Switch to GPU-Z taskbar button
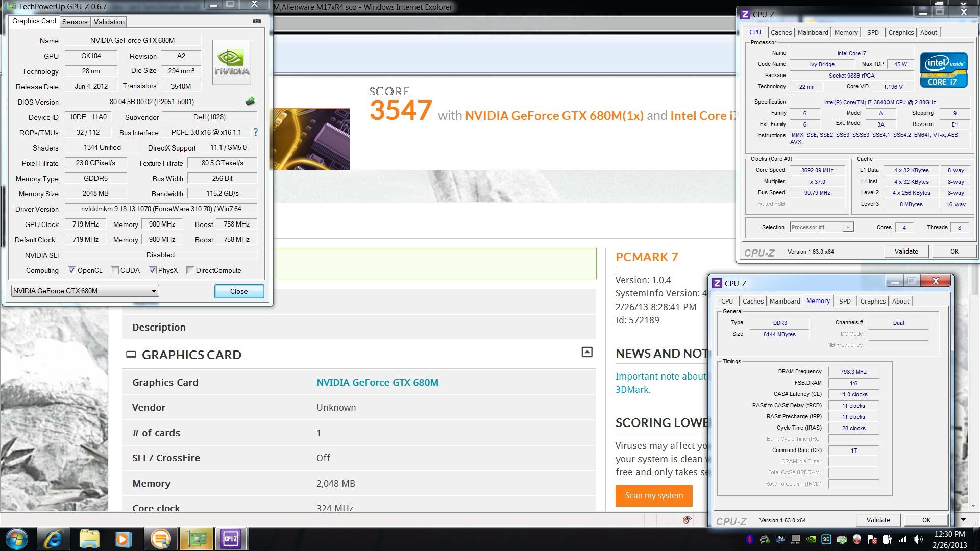Image resolution: width=980 pixels, height=551 pixels. click(x=197, y=539)
